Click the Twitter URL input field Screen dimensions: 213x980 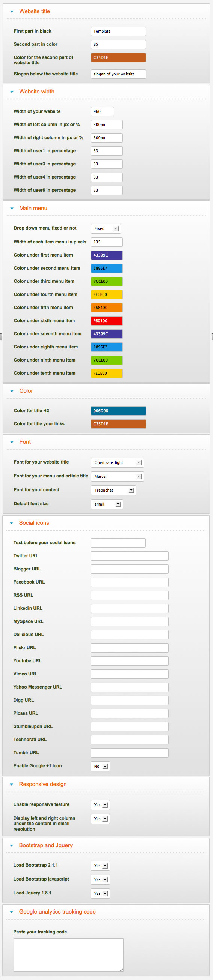pyautogui.click(x=130, y=556)
